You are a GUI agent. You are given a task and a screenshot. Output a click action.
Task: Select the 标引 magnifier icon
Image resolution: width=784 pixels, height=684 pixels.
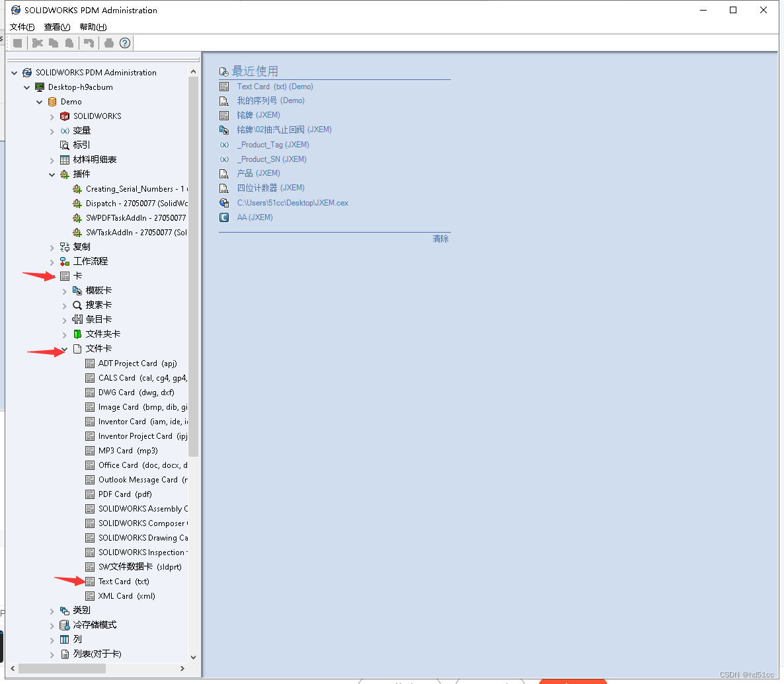point(65,145)
